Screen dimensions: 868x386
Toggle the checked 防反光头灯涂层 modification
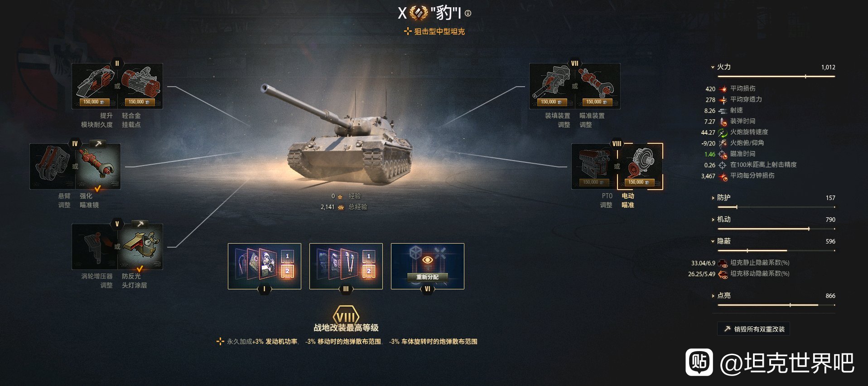pyautogui.click(x=140, y=246)
